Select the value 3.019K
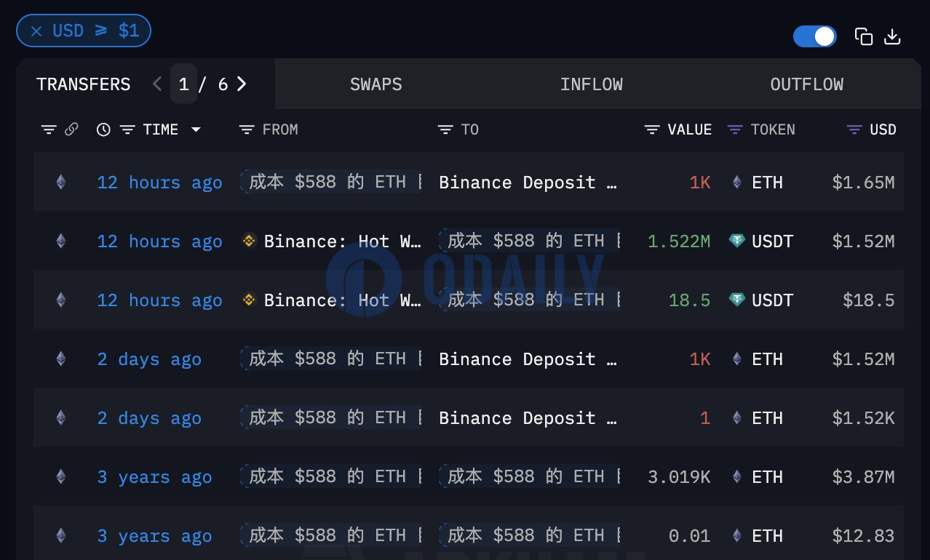This screenshot has width=930, height=560. pos(679,476)
